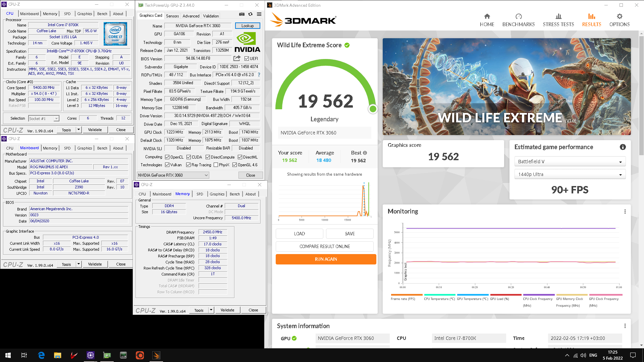Image resolution: width=644 pixels, height=362 pixels.
Task: Click 3DMark orange taskbar icon
Action: [x=156, y=355]
